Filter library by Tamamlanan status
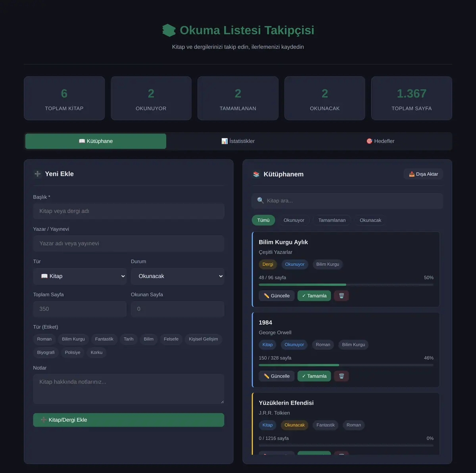 pos(332,220)
